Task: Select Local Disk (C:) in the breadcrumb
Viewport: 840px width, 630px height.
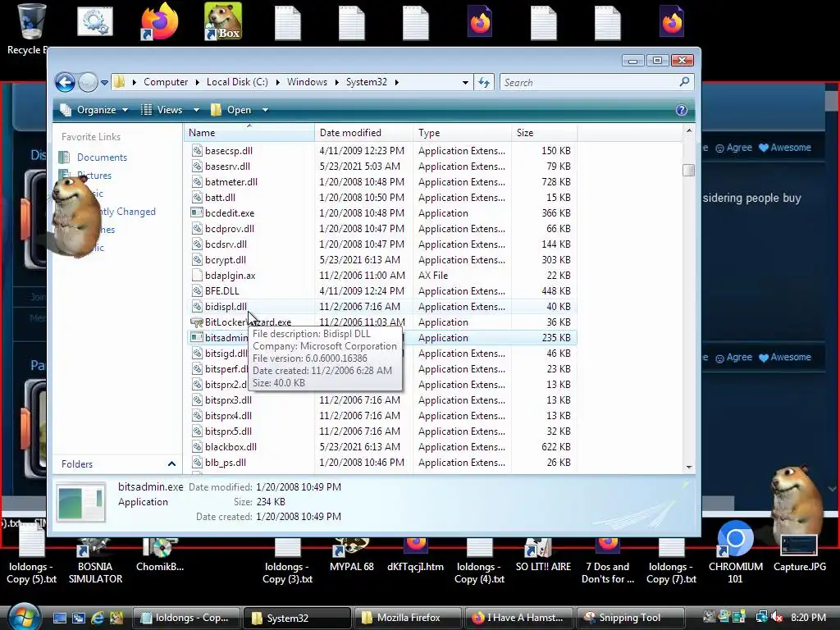Action: click(x=237, y=82)
